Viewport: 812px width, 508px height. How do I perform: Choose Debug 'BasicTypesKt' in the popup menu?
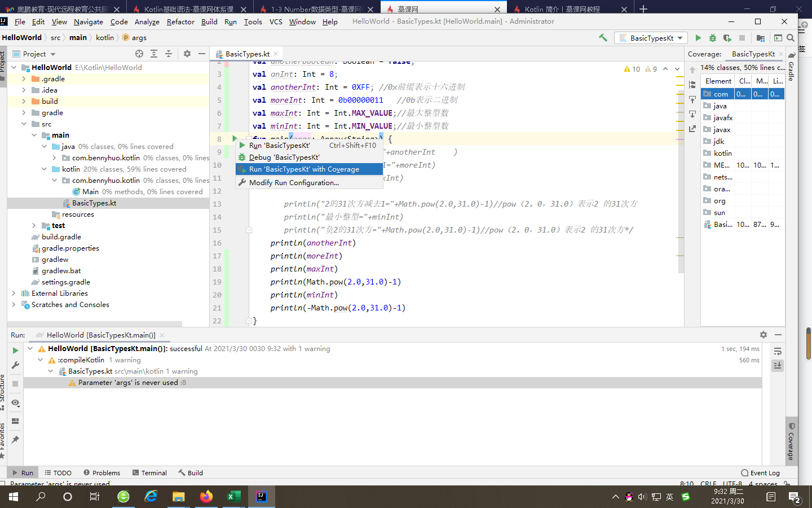[309, 157]
